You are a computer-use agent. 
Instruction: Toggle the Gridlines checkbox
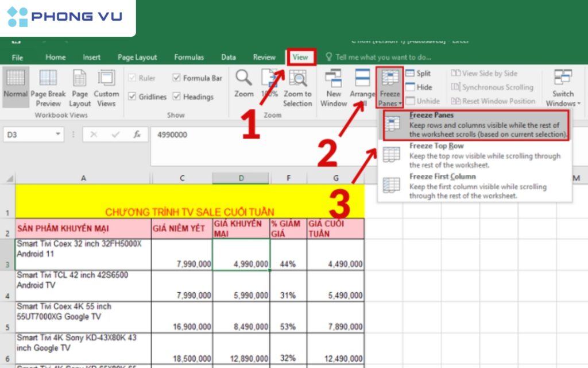(132, 97)
